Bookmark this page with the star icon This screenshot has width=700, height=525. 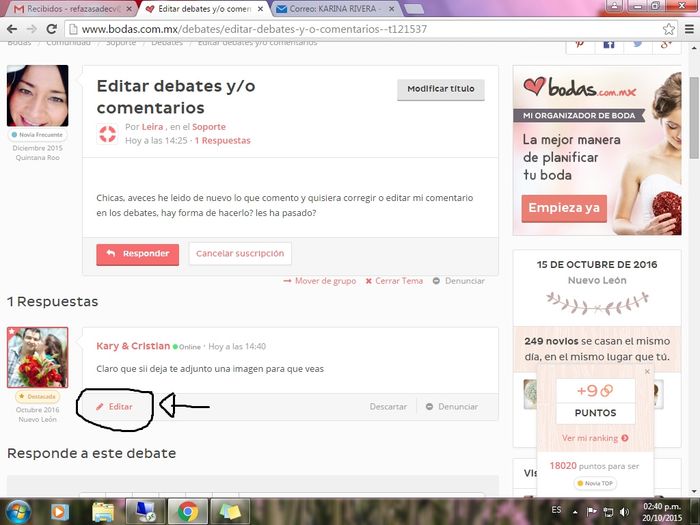click(668, 29)
